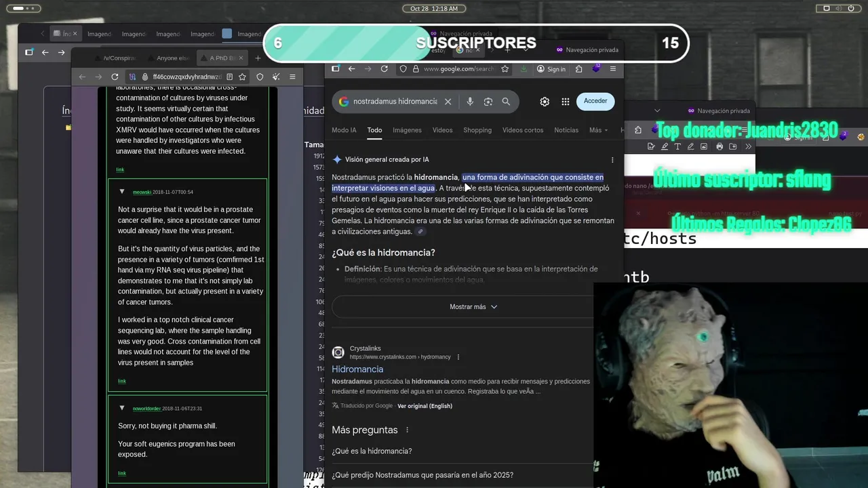The height and width of the screenshot is (488, 868).
Task: Open Google image search camera icon
Action: (x=488, y=102)
